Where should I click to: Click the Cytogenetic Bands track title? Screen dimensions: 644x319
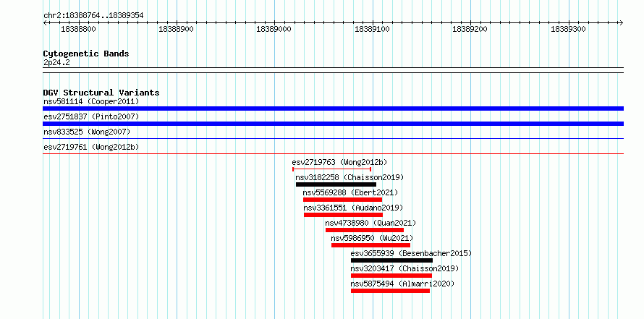pos(86,54)
